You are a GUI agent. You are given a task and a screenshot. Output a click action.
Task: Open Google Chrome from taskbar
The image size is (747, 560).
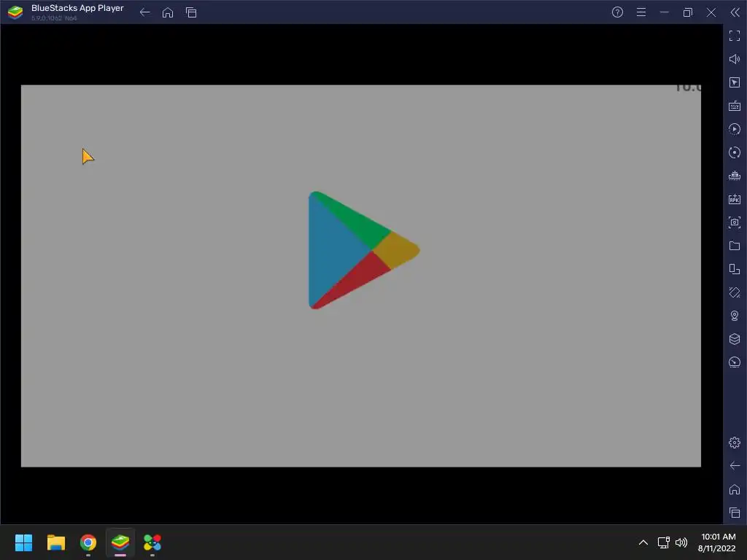[x=88, y=542]
